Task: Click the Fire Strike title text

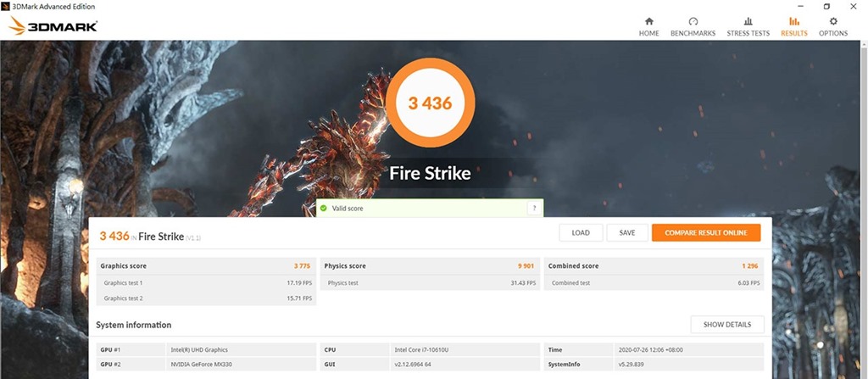Action: click(430, 174)
